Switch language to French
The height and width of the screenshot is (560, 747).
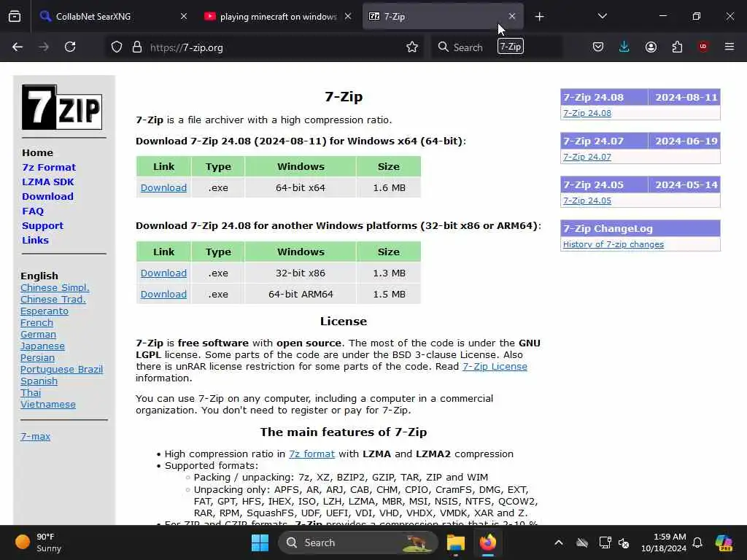click(x=36, y=322)
